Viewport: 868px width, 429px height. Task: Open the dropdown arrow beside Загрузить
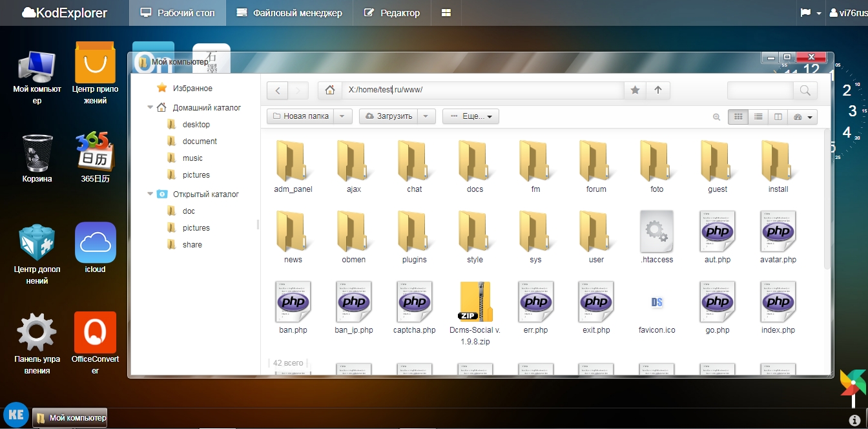(426, 116)
